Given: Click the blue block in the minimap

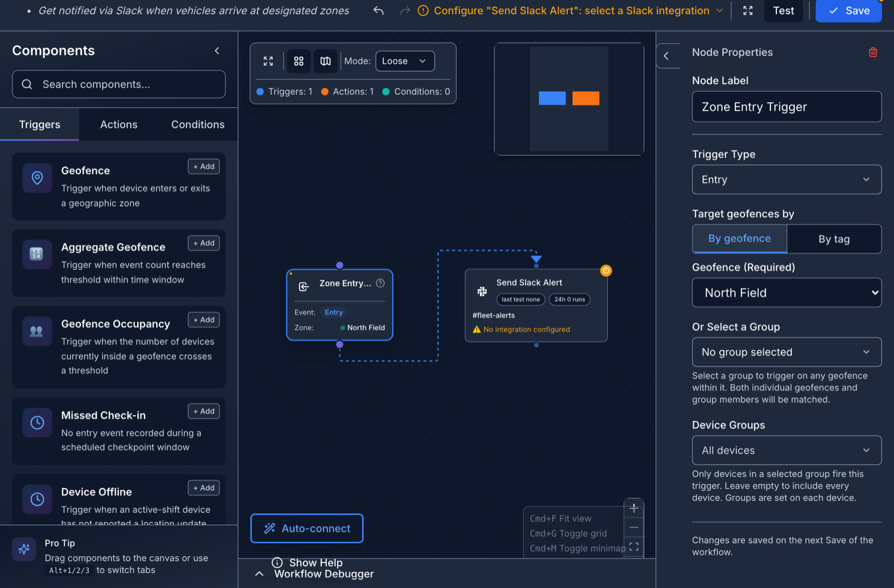Looking at the screenshot, I should click(552, 98).
